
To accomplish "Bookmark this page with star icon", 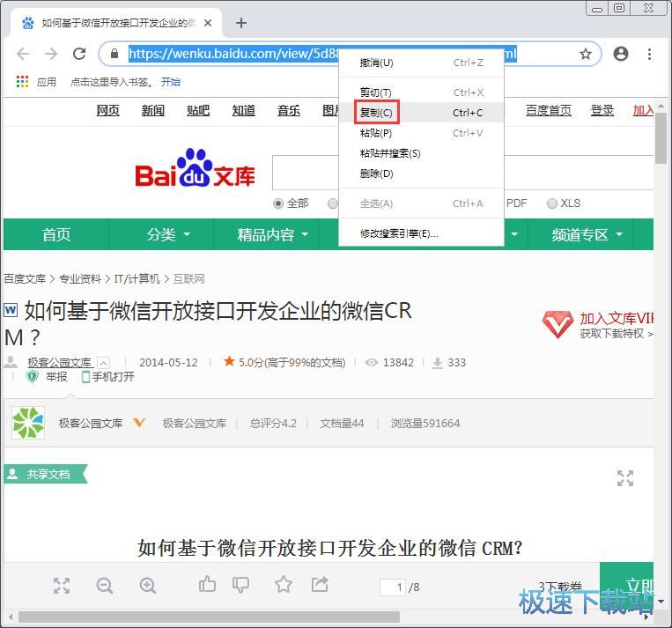I will (586, 54).
